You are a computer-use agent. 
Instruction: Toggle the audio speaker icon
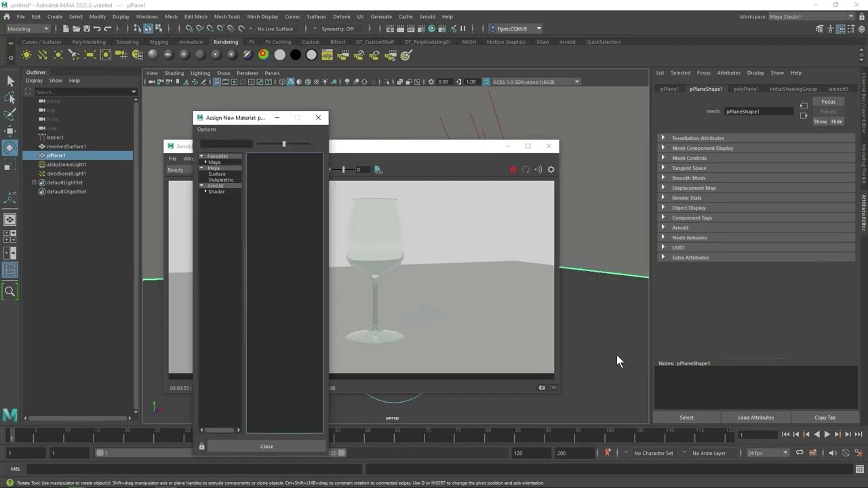pyautogui.click(x=832, y=453)
